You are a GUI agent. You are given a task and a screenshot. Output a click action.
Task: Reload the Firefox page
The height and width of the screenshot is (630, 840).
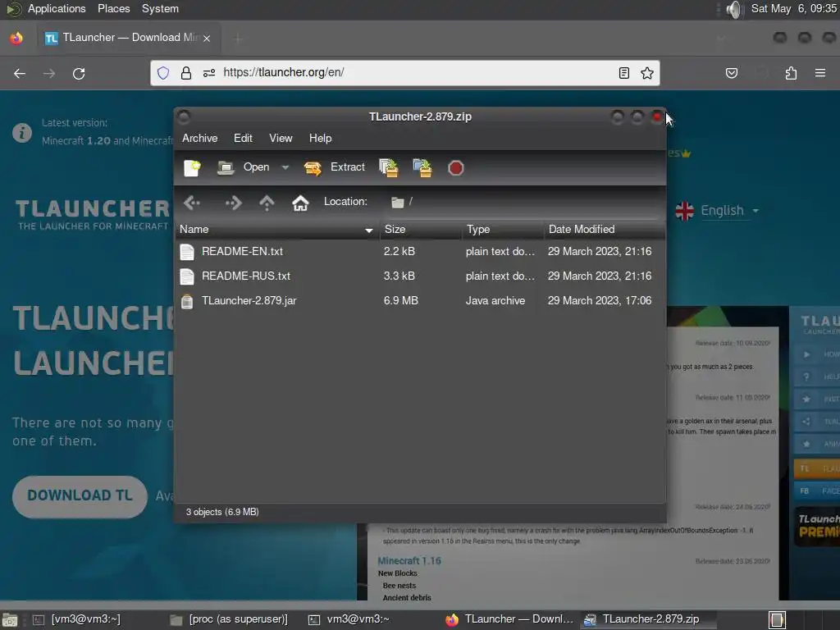(x=79, y=73)
